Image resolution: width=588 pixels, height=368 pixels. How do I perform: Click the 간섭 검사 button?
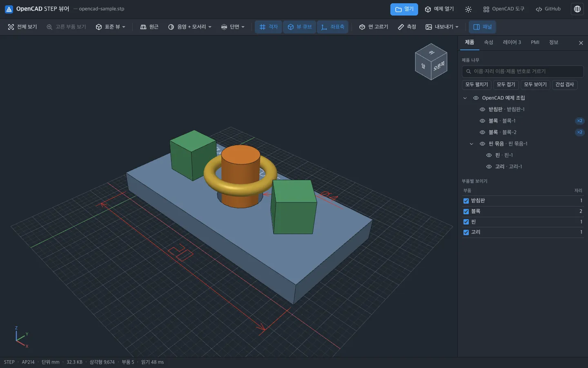coord(564,85)
